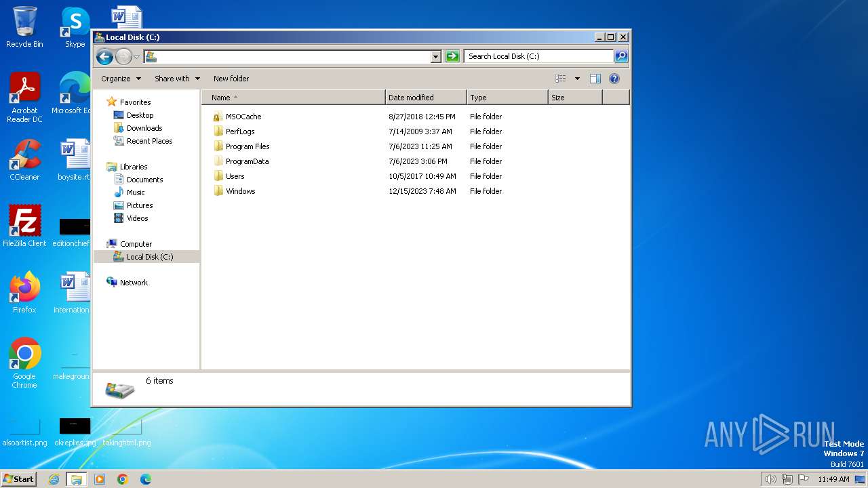Click the New folder button
The height and width of the screenshot is (488, 868).
(x=231, y=79)
